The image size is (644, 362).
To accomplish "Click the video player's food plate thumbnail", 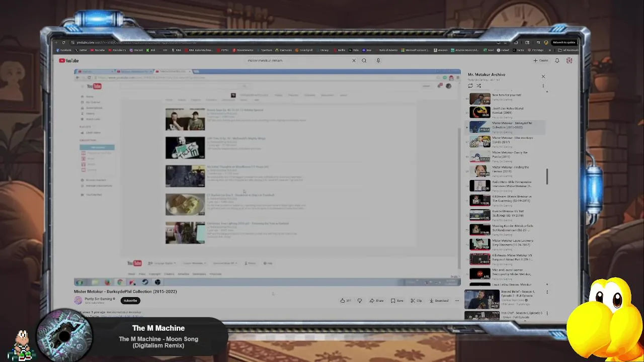I will point(185,204).
